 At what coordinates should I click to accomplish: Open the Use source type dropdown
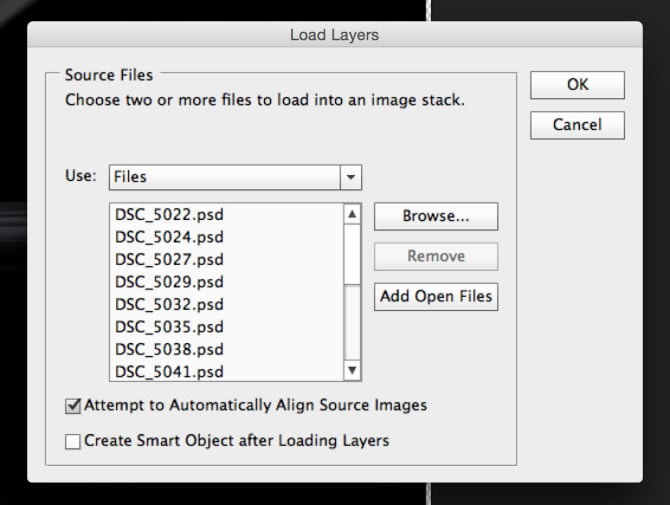tap(235, 177)
